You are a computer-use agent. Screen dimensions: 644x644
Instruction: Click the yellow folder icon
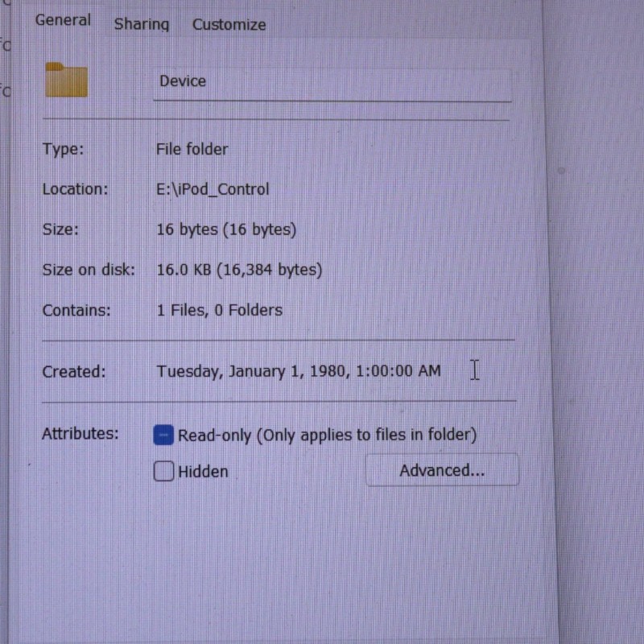tap(66, 80)
